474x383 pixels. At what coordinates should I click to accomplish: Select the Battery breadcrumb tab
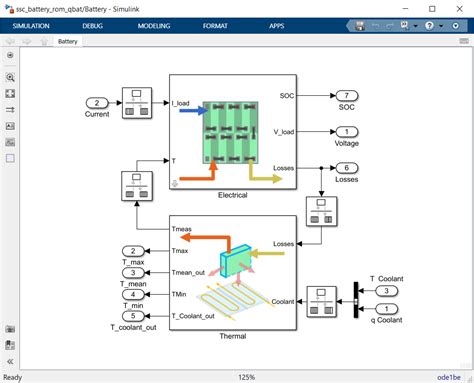[x=68, y=41]
